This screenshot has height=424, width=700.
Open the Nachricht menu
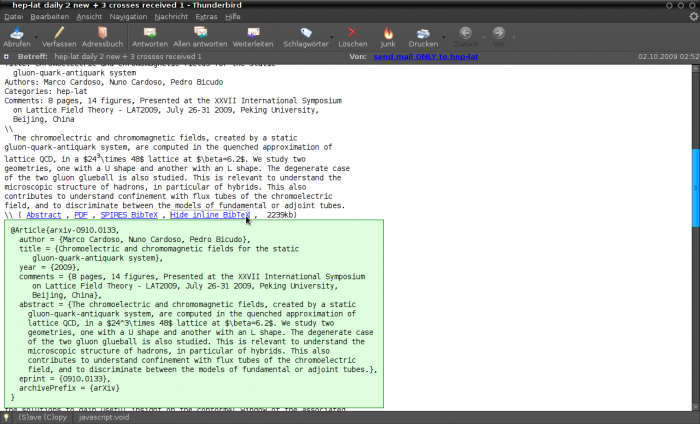click(171, 17)
